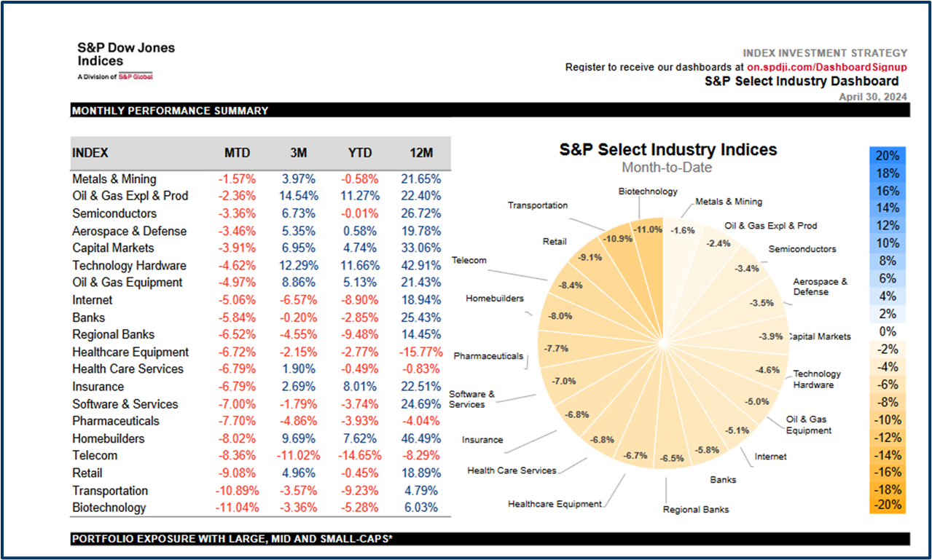Viewport: 932px width, 560px height.
Task: Click the Homebuilders 12M value 46.49%
Action: tap(420, 438)
